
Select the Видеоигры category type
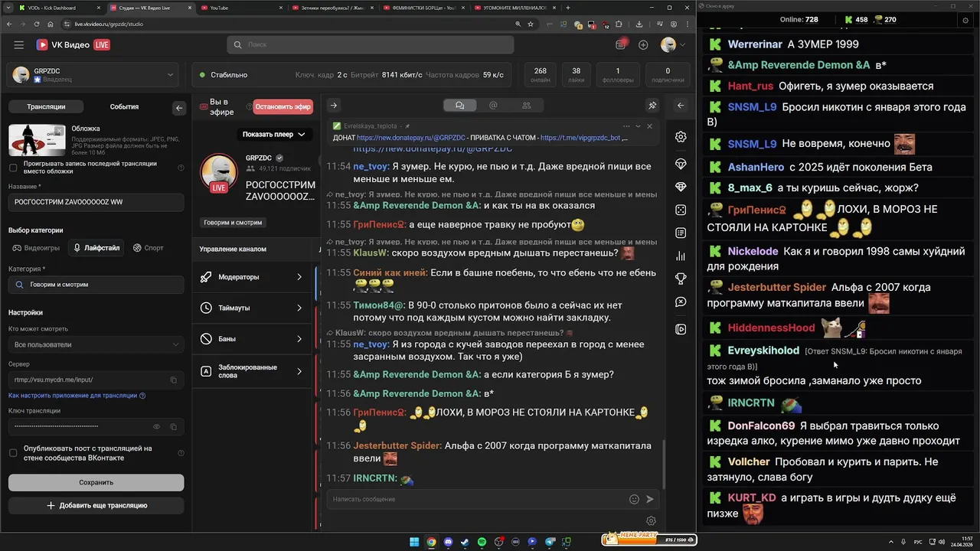pos(36,248)
